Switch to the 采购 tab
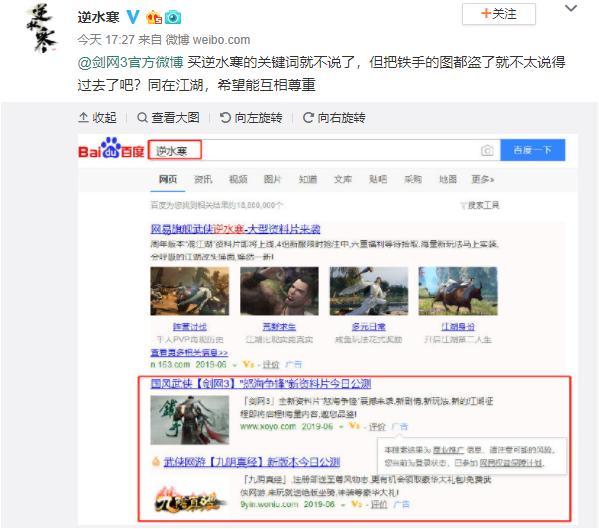Viewport: 599px width, 529px height. pos(413,179)
